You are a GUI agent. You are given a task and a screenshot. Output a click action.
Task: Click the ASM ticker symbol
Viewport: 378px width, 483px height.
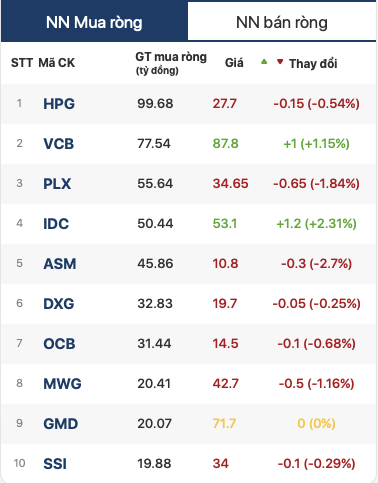(60, 264)
